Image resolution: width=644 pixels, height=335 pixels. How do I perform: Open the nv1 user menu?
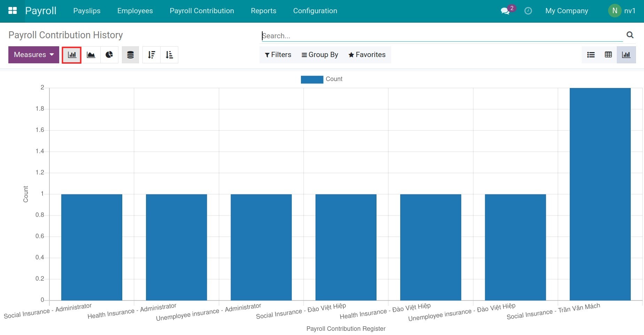623,11
